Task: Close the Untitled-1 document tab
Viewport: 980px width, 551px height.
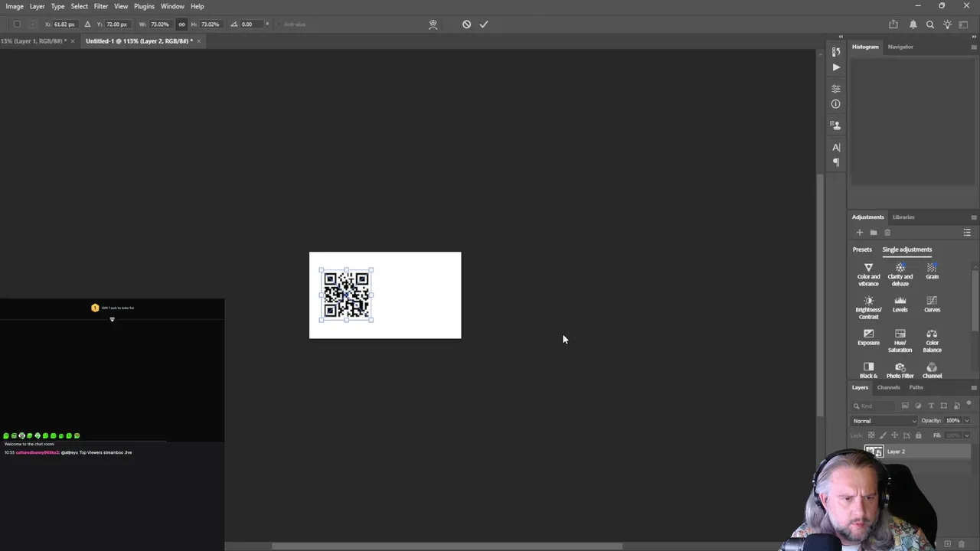Action: point(198,41)
